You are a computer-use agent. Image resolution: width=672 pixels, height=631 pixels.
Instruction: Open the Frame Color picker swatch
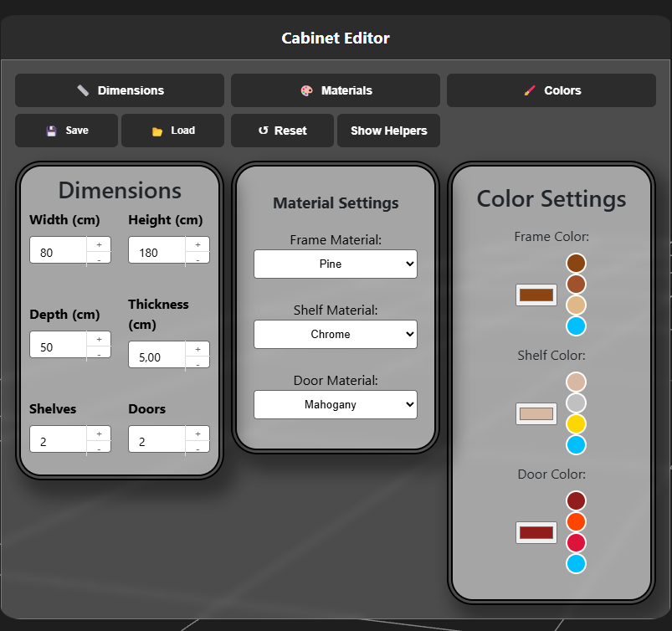[536, 295]
